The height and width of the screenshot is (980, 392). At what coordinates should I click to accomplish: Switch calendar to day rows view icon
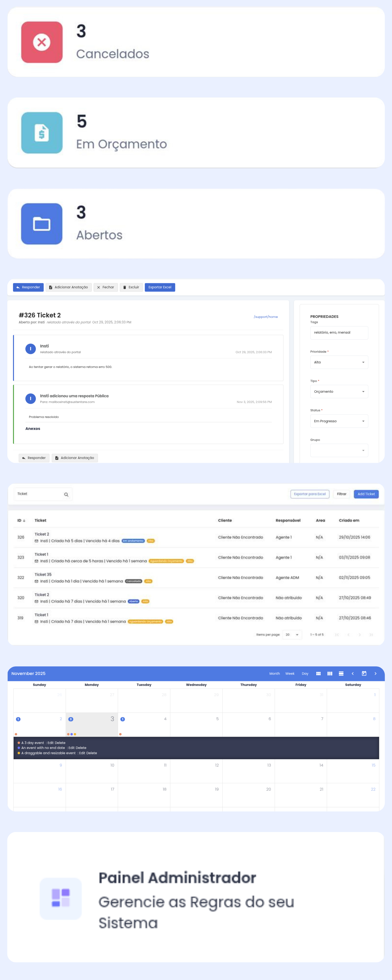tap(341, 673)
